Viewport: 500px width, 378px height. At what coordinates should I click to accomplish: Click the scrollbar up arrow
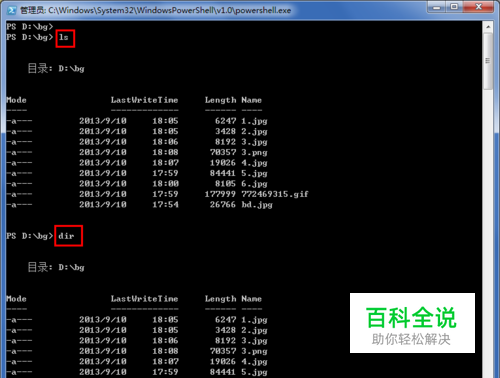(488, 27)
